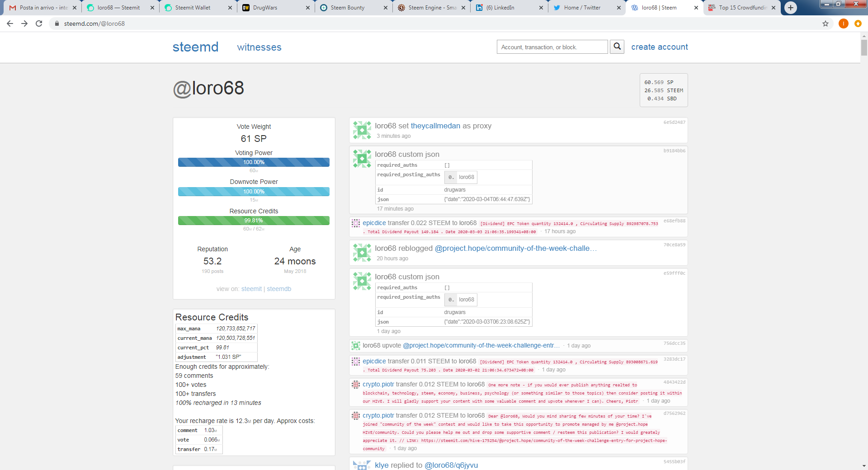Viewport: 868px width, 470px height.
Task: Click the steemd logo link
Action: click(x=195, y=47)
